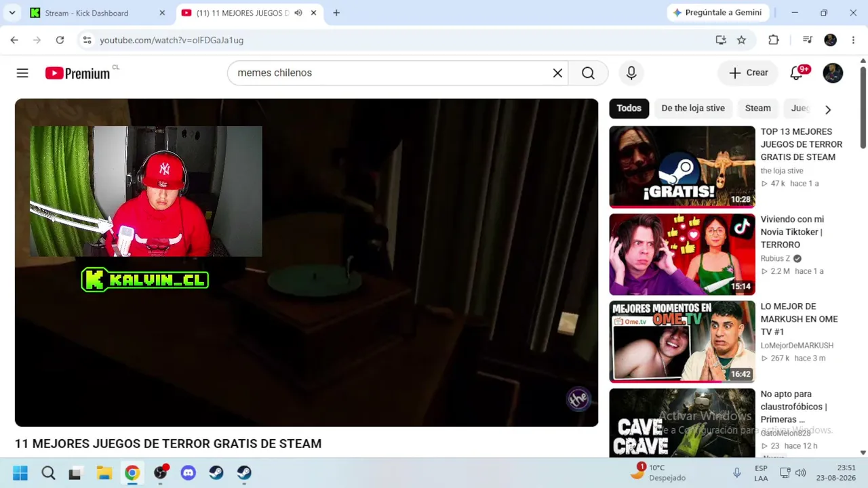Click the URL address bar
The height and width of the screenshot is (488, 868).
point(400,40)
